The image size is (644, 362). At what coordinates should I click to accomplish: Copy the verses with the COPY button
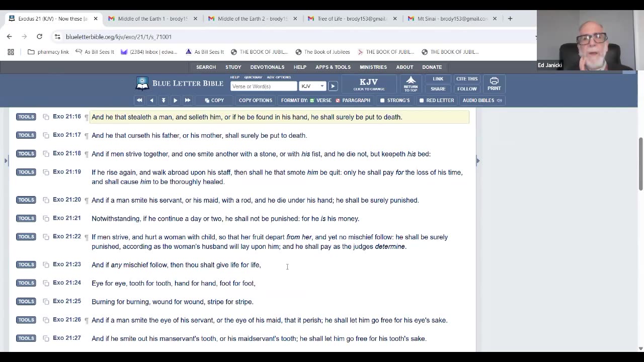point(214,100)
